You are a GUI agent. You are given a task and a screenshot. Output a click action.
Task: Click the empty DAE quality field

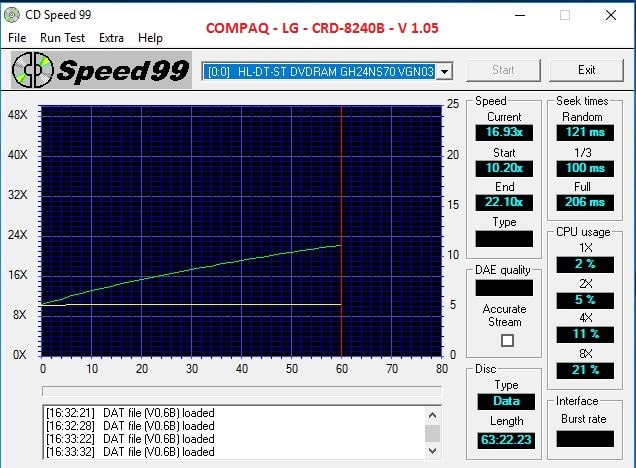(504, 288)
